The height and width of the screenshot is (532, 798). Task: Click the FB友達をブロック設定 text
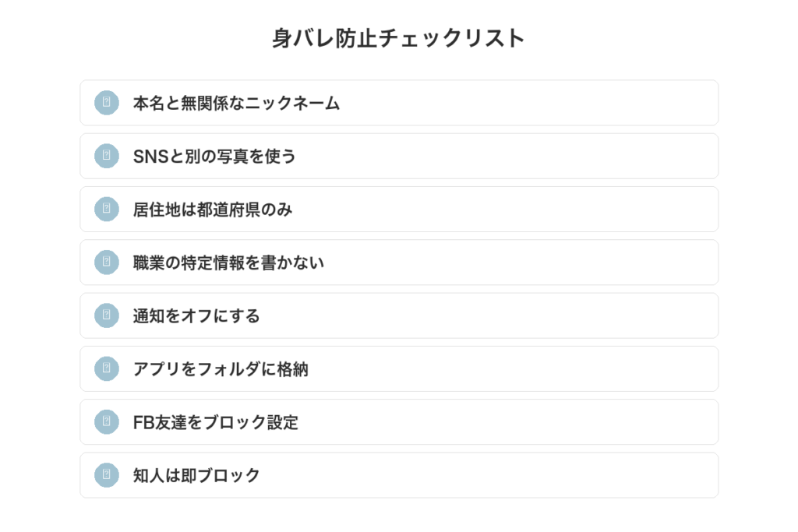pyautogui.click(x=216, y=422)
